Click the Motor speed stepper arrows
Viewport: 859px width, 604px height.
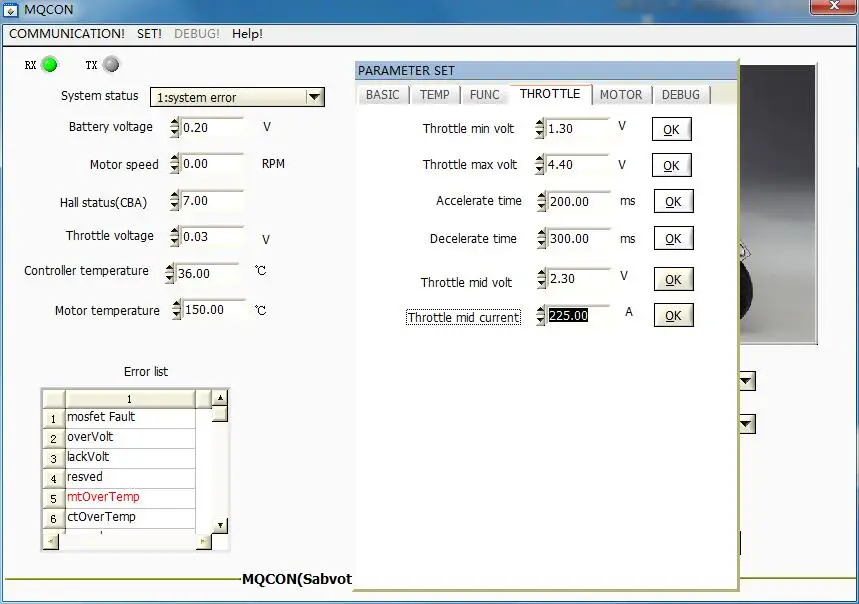(x=174, y=164)
